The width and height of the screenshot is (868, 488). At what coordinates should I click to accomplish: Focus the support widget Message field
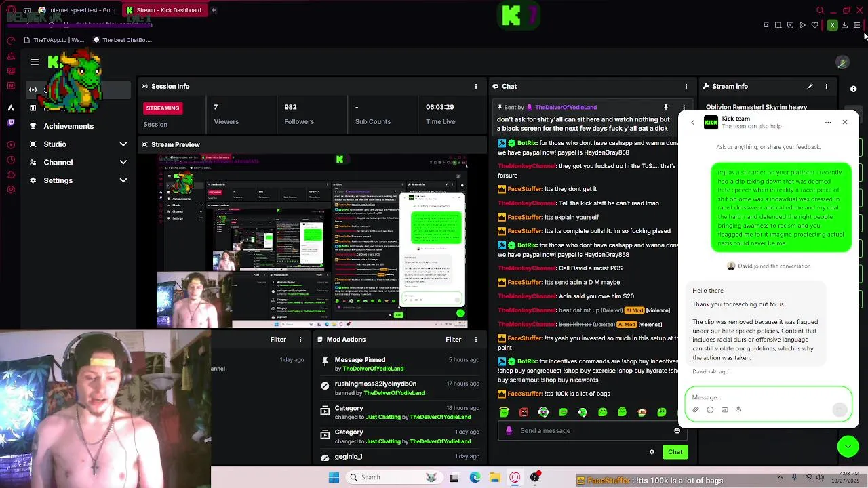click(768, 398)
